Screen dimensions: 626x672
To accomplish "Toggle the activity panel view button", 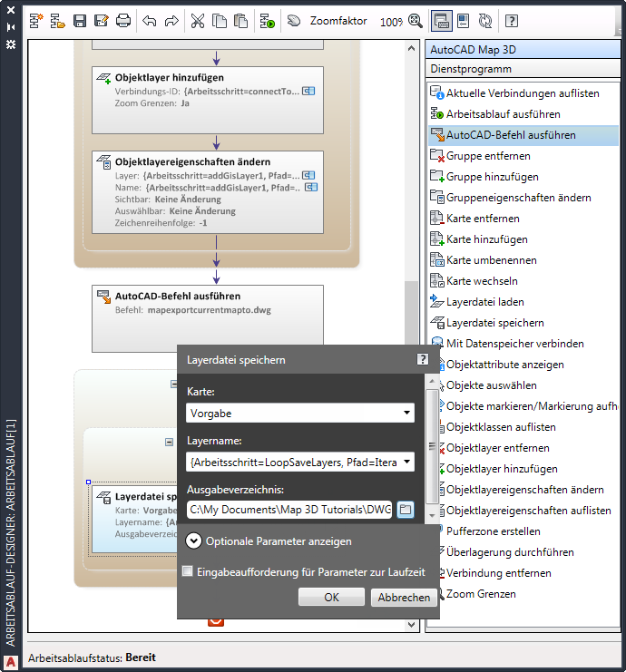I will (x=441, y=21).
